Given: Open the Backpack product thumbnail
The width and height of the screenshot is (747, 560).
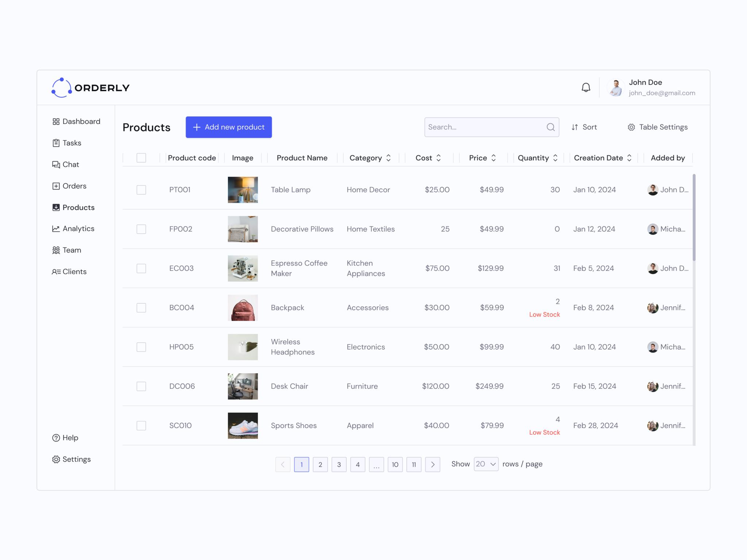Looking at the screenshot, I should coord(243,308).
